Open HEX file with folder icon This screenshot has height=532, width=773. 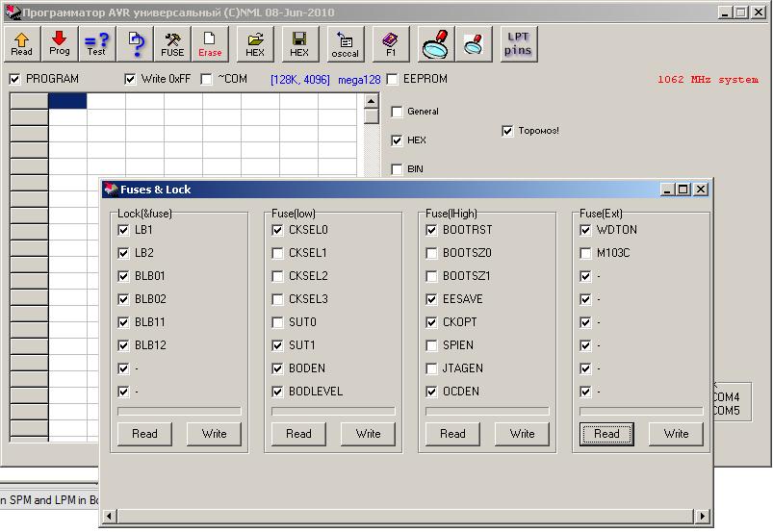click(x=255, y=43)
